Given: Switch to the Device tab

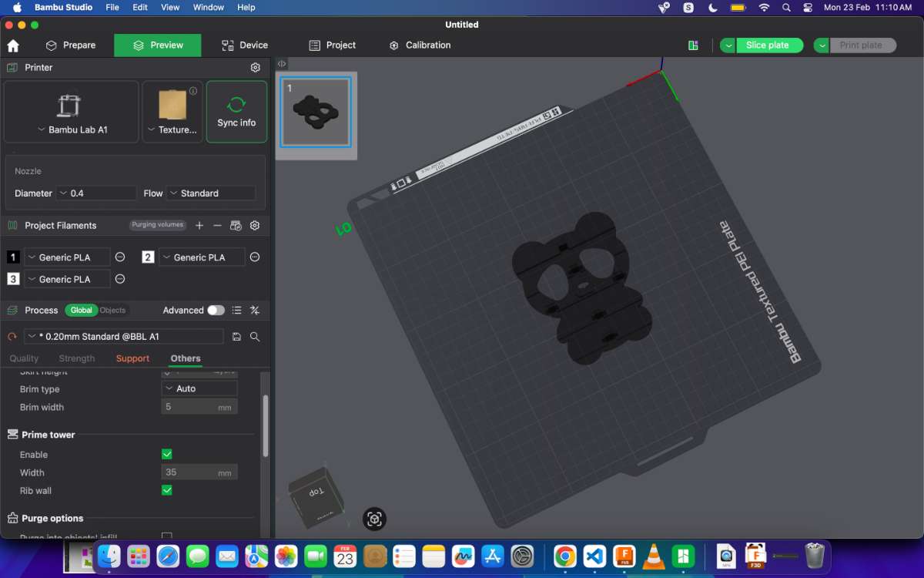Looking at the screenshot, I should coord(245,45).
